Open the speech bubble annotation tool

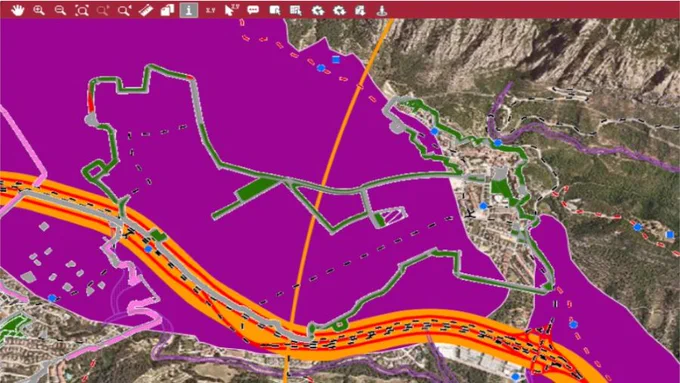click(253, 10)
